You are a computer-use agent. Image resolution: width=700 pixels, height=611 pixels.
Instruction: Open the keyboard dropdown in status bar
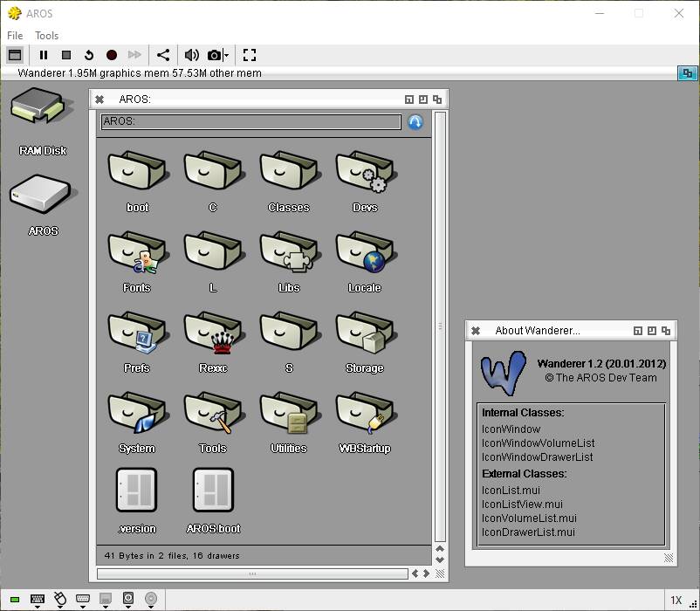click(x=38, y=600)
